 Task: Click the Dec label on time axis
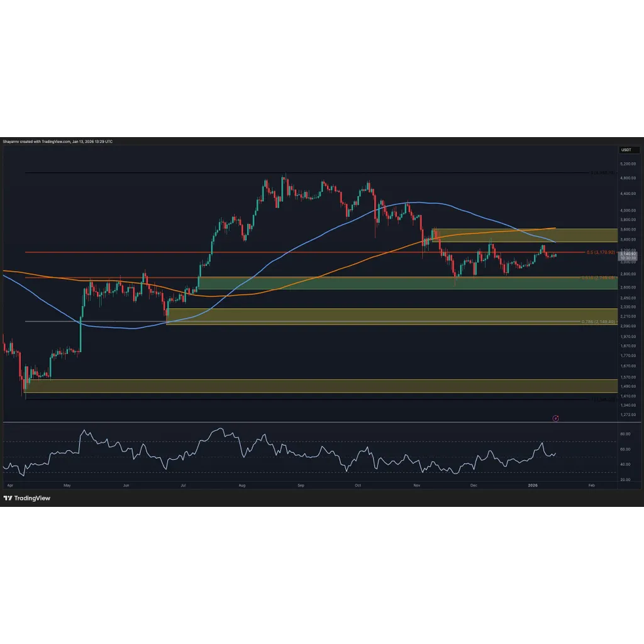[474, 486]
